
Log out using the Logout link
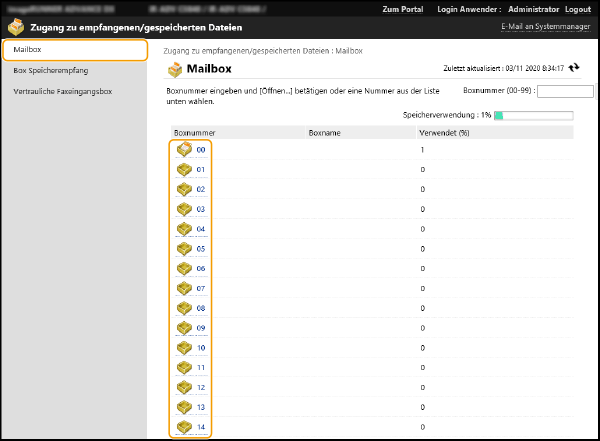coord(578,9)
